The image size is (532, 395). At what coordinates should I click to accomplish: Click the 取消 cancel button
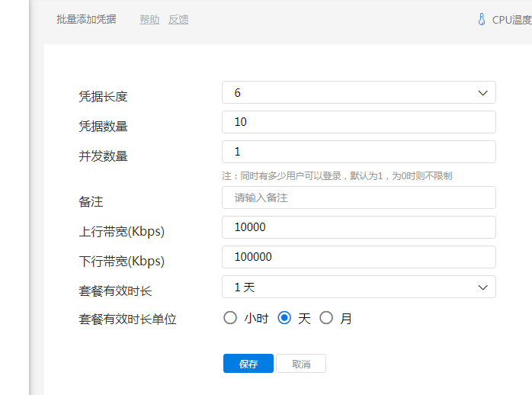pos(301,364)
